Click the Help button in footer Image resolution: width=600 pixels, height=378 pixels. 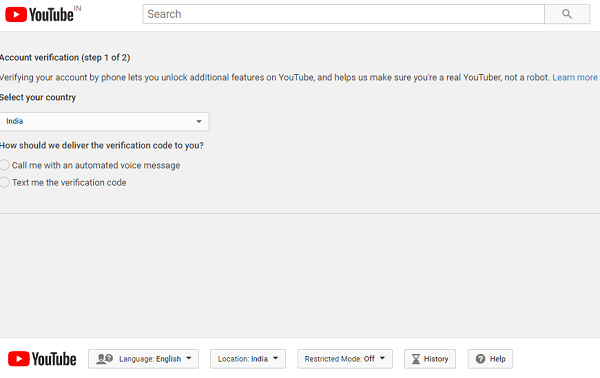491,359
